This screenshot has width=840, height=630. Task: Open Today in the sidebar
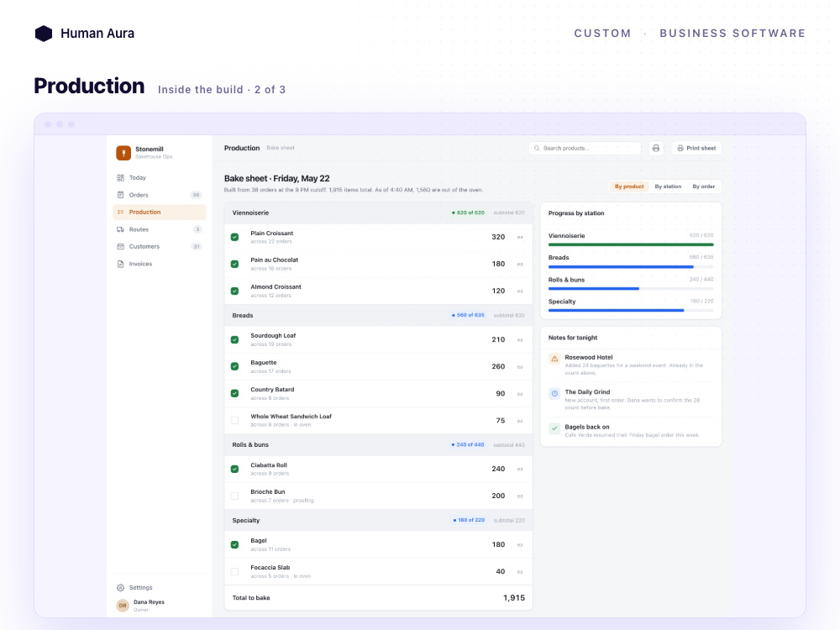coord(159,177)
